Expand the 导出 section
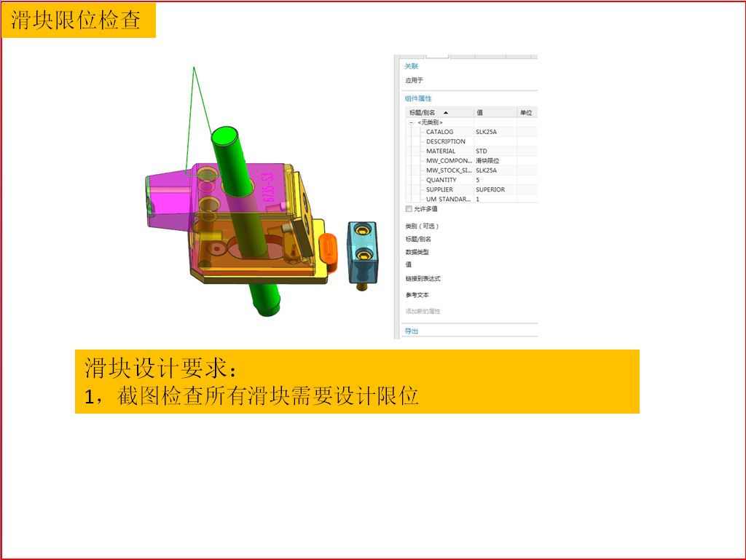The width and height of the screenshot is (746, 560). (x=412, y=331)
